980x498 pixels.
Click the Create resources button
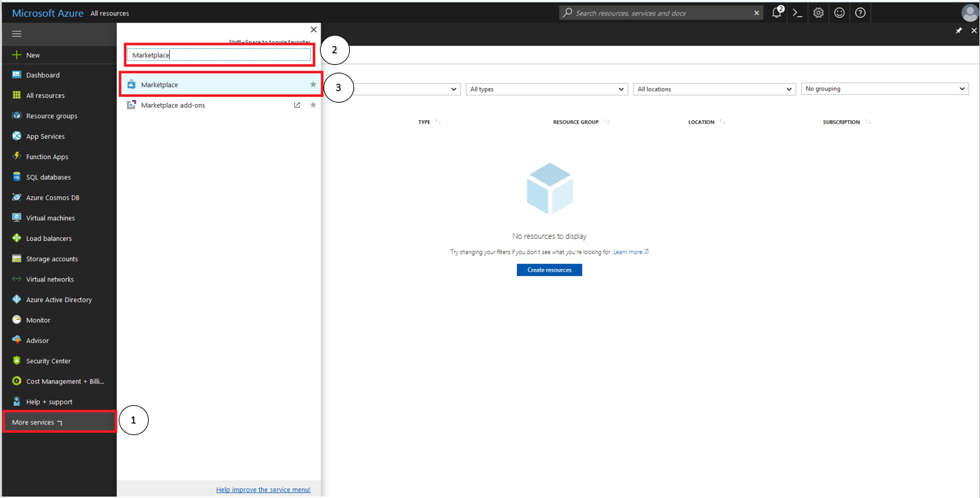pyautogui.click(x=549, y=270)
